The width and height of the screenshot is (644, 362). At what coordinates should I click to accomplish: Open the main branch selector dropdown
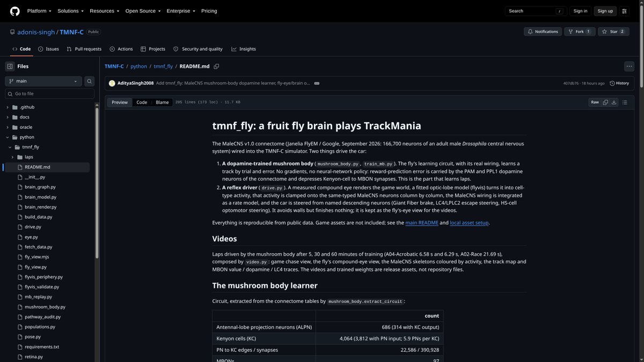(43, 81)
